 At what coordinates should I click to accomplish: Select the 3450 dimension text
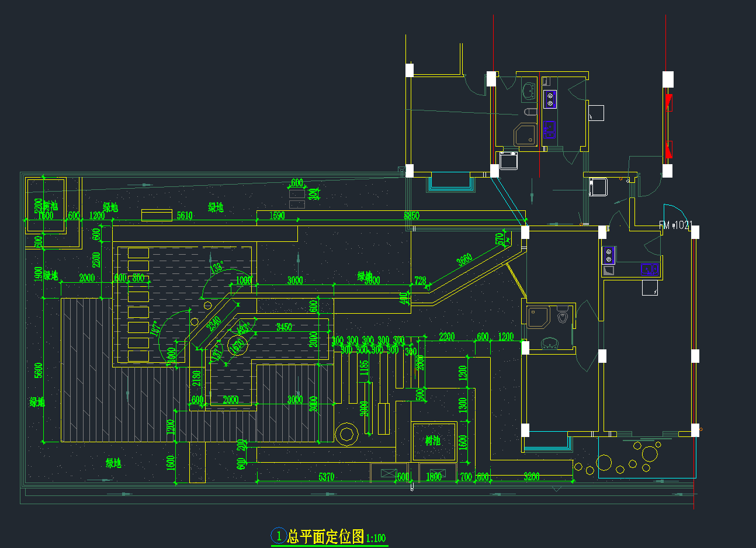(x=284, y=327)
